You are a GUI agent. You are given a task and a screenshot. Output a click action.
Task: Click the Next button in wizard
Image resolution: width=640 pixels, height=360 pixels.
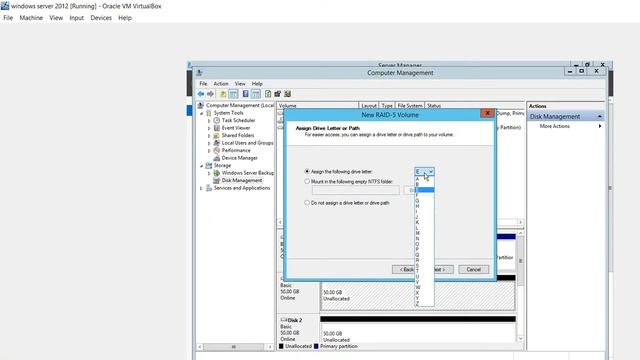coord(443,269)
